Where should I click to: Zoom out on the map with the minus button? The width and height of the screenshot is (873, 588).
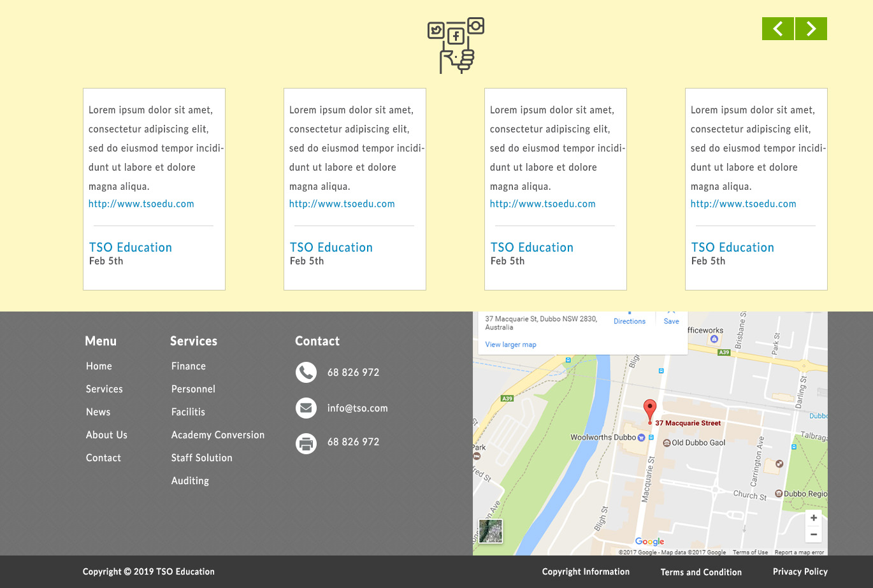(x=813, y=534)
